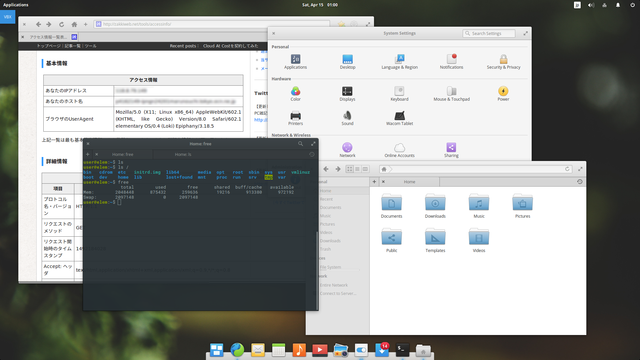Viewport: 640px width, 360px height.
Task: Switch to the 'Home: free' terminal tab
Action: coord(123,154)
